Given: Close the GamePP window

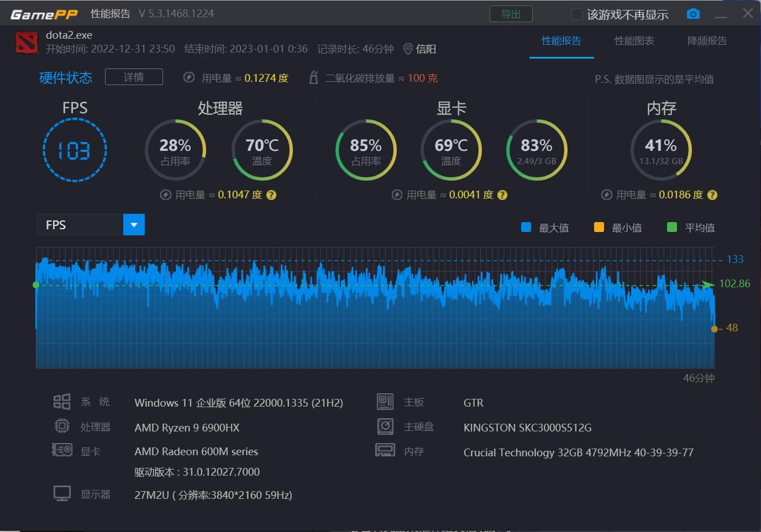Looking at the screenshot, I should (748, 13).
